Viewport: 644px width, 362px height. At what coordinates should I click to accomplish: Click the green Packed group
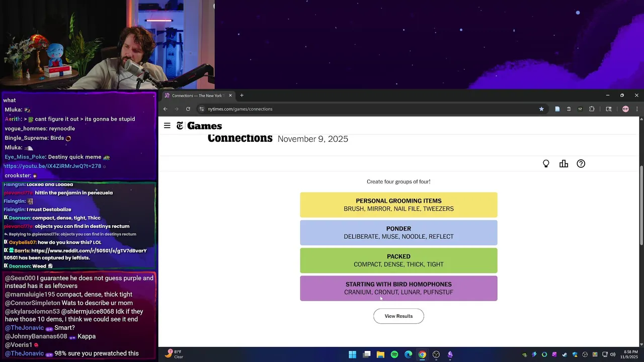coord(398,260)
